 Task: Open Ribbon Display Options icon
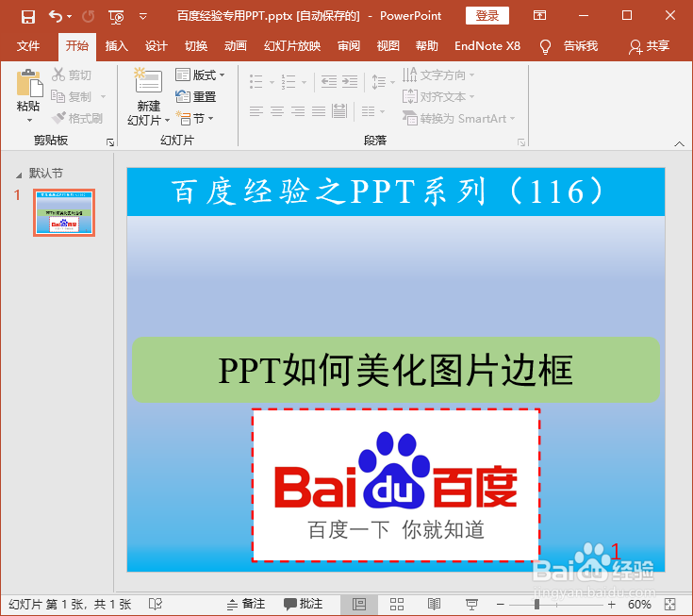539,16
